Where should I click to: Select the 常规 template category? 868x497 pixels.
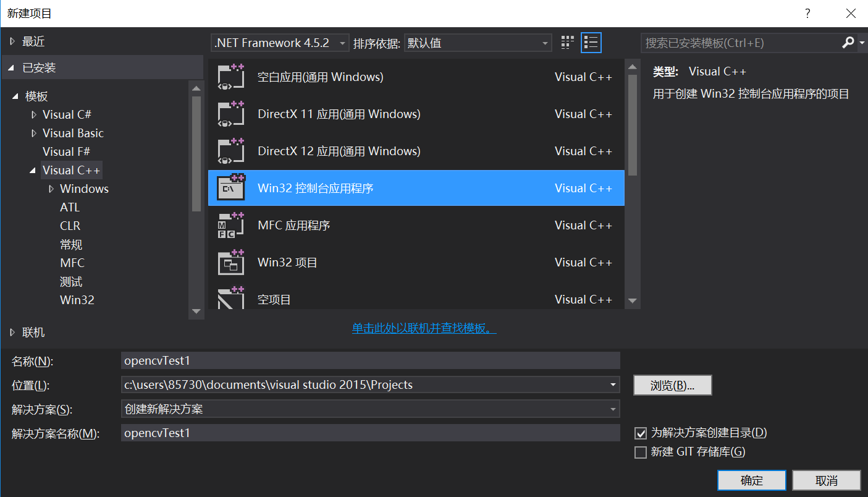pos(71,244)
